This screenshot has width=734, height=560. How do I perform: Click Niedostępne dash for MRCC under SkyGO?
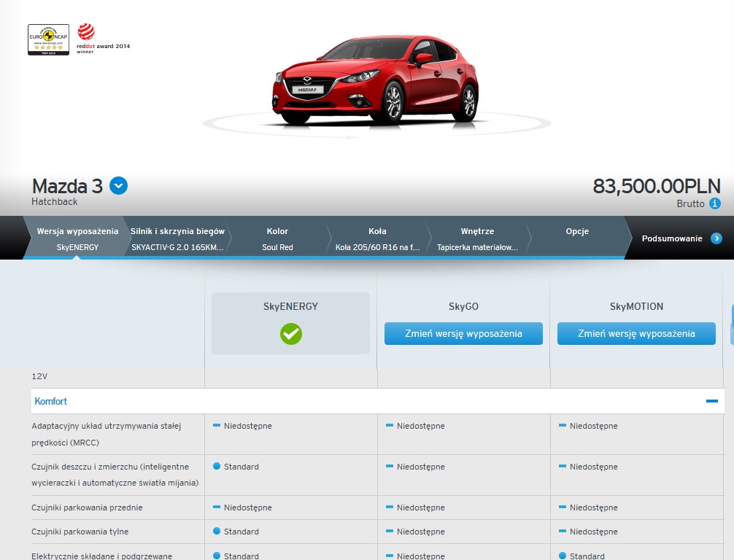point(390,426)
